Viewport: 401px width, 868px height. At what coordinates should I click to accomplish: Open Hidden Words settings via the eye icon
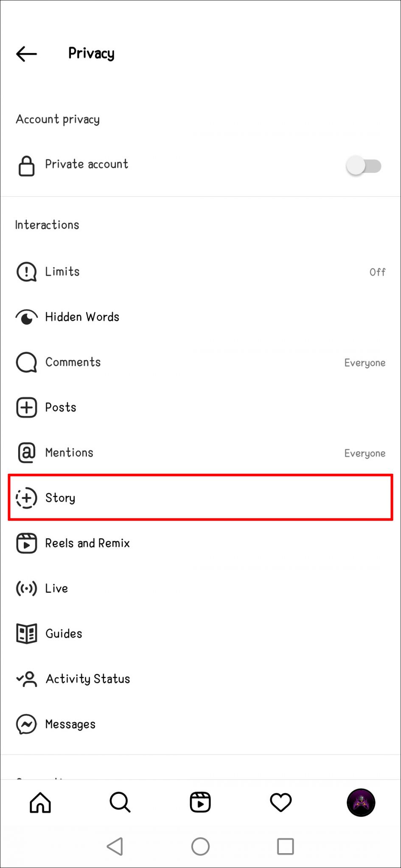(x=26, y=317)
